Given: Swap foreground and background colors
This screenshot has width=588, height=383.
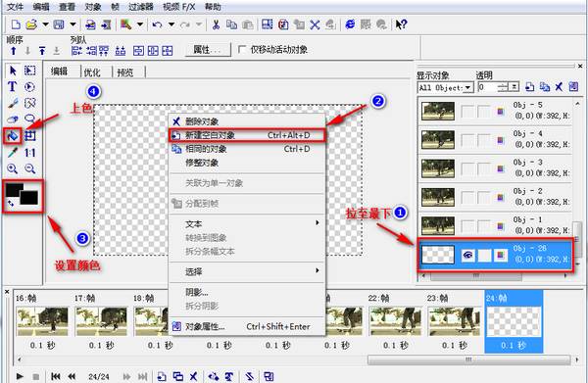Looking at the screenshot, I should point(11,204).
